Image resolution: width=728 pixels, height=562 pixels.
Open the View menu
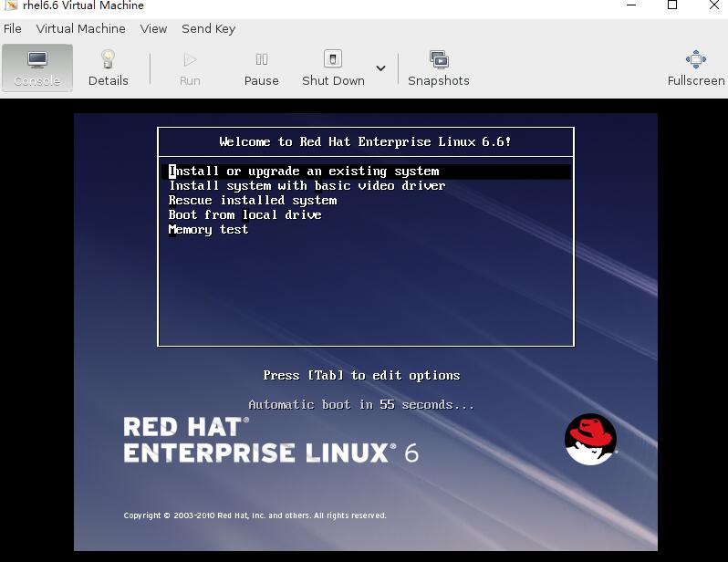tap(153, 29)
